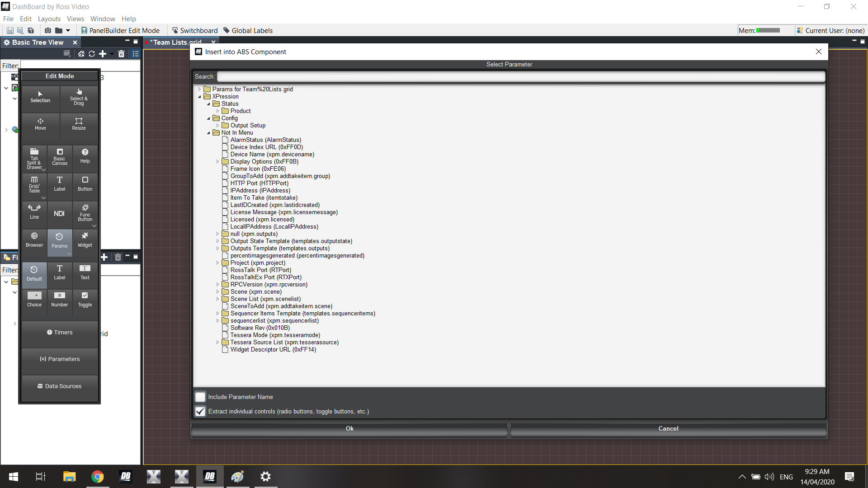Click the parameter Search field

coord(521,76)
